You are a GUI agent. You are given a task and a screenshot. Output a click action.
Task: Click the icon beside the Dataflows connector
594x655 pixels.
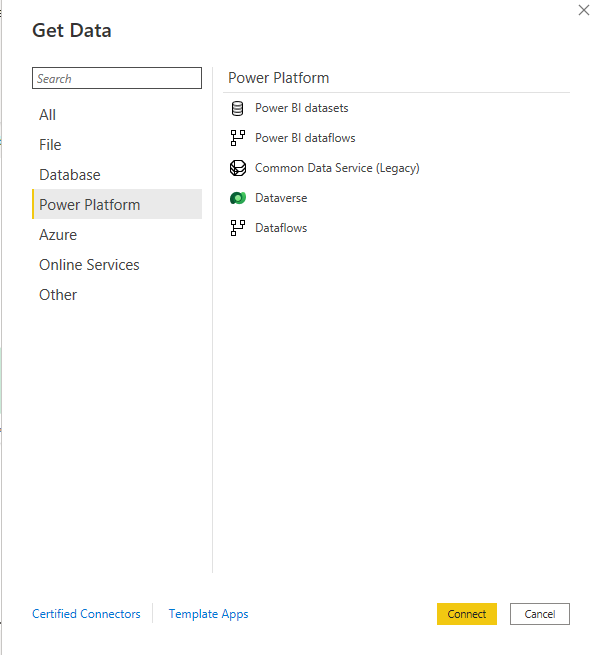click(238, 228)
